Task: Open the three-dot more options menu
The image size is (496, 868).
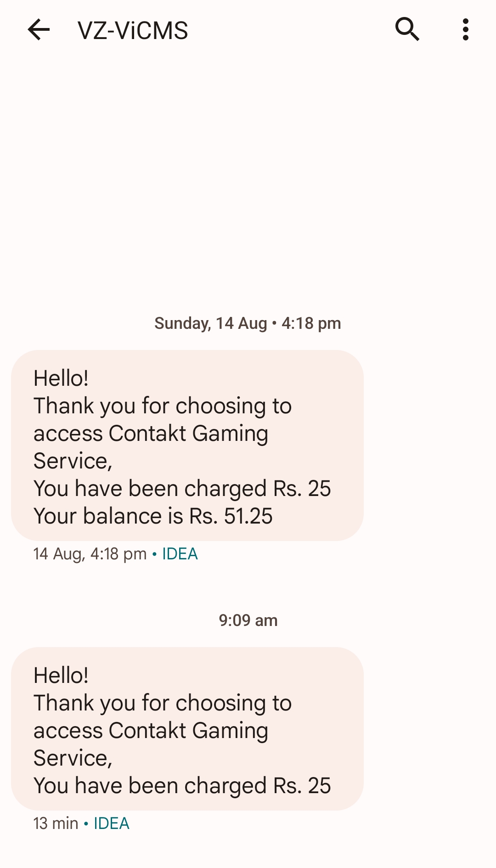Action: click(x=465, y=30)
